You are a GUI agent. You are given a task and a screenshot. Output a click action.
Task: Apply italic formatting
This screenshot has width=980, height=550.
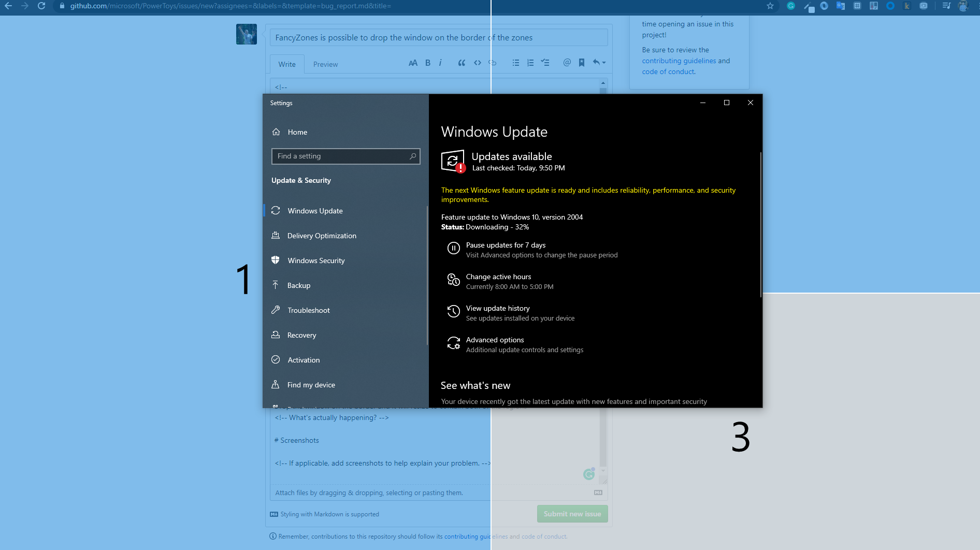[x=440, y=63]
